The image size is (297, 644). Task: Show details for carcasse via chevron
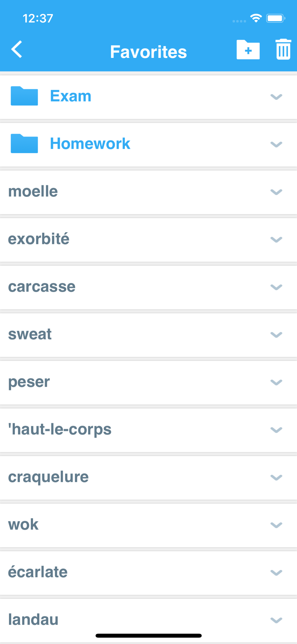[x=276, y=287]
